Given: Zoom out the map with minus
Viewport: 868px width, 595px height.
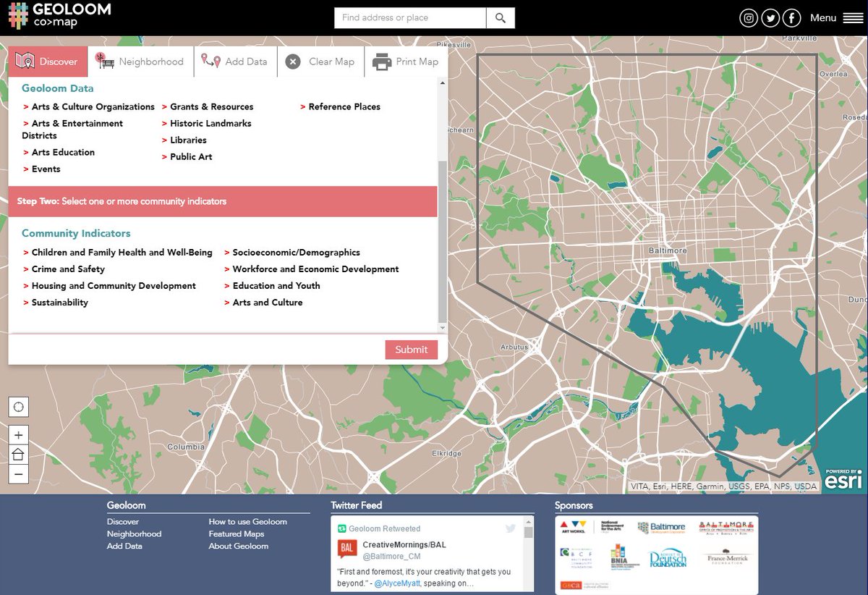Looking at the screenshot, I should click(19, 474).
